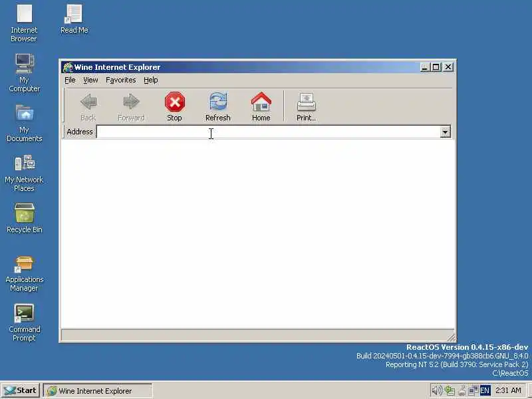Select the My Computer desktop icon
The height and width of the screenshot is (399, 532).
pyautogui.click(x=24, y=72)
